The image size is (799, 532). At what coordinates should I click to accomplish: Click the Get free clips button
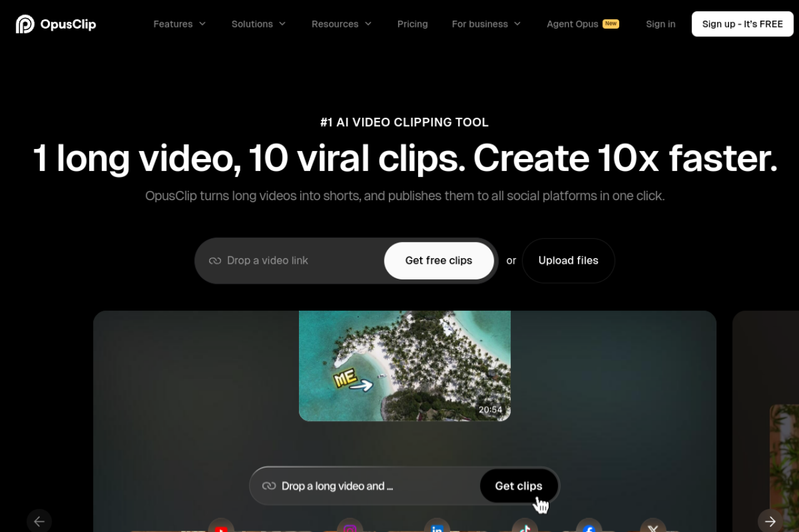click(439, 261)
